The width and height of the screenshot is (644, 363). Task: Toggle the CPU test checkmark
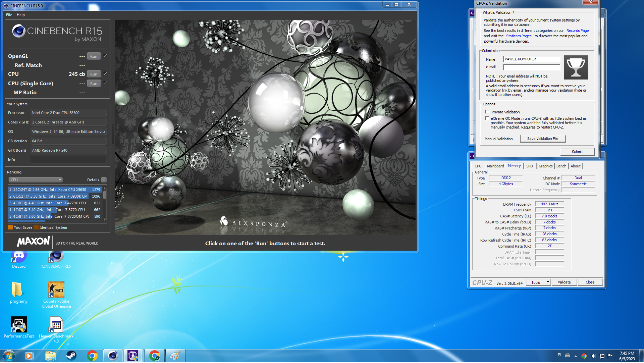[105, 74]
